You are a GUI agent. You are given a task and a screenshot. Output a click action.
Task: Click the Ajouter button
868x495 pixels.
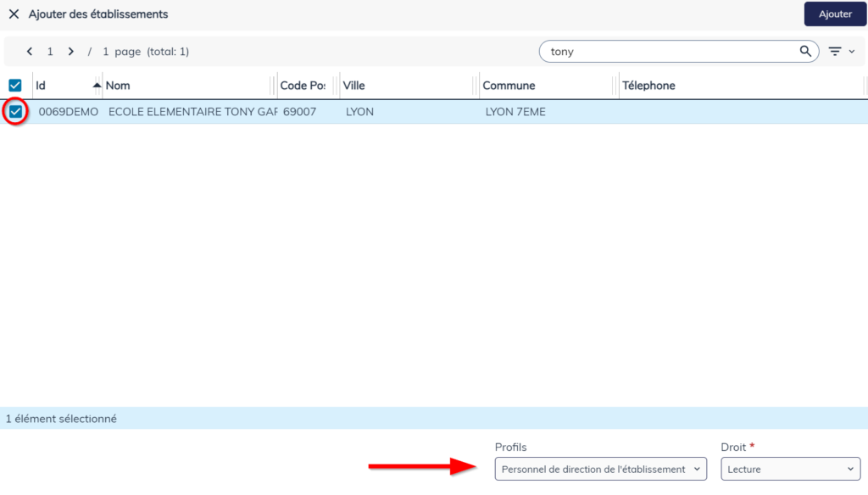point(835,14)
